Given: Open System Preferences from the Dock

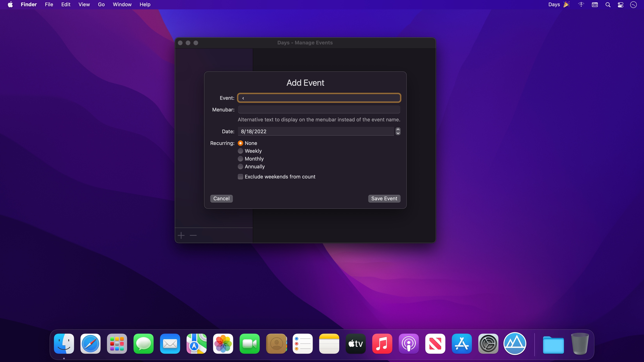Looking at the screenshot, I should [x=488, y=344].
